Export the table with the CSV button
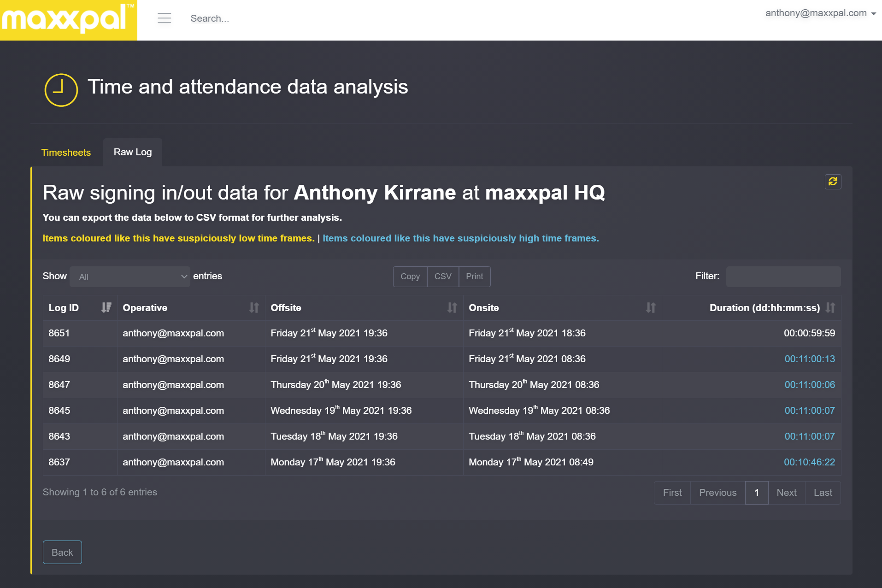The image size is (882, 588). coord(443,276)
